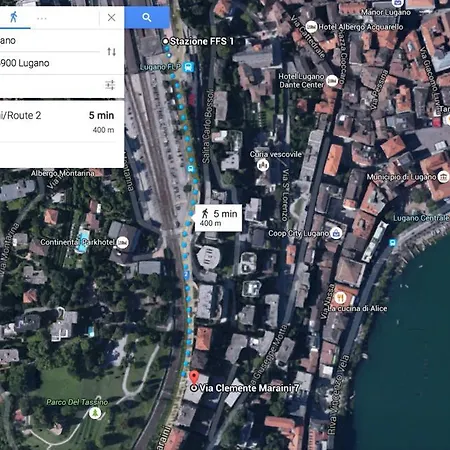Click the Municipio di Lugano icon
The width and height of the screenshot is (450, 450).
pyautogui.click(x=443, y=177)
